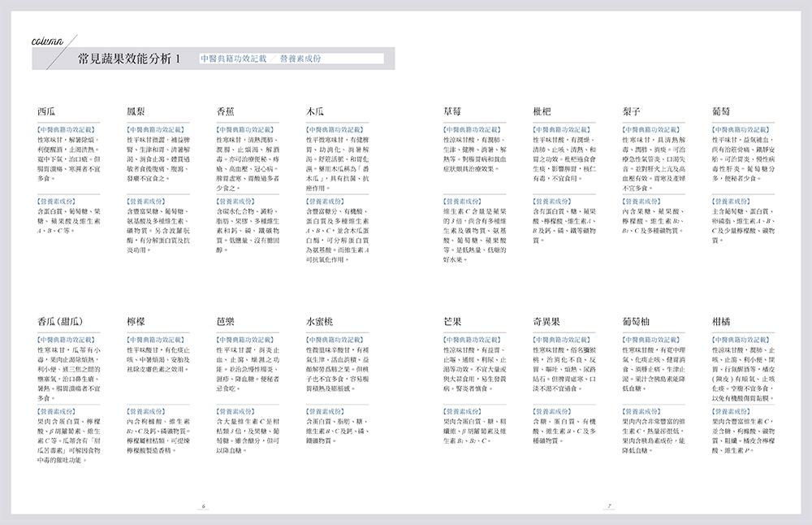The height and width of the screenshot is (525, 812).
Task: Click 【中醫典籍功效記載】 label under 香瓜 (甜瓜)
Action: [67, 340]
